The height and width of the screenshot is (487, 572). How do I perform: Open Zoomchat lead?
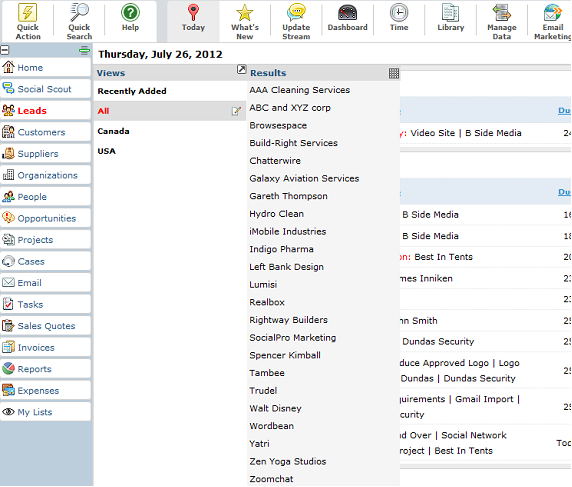[271, 479]
